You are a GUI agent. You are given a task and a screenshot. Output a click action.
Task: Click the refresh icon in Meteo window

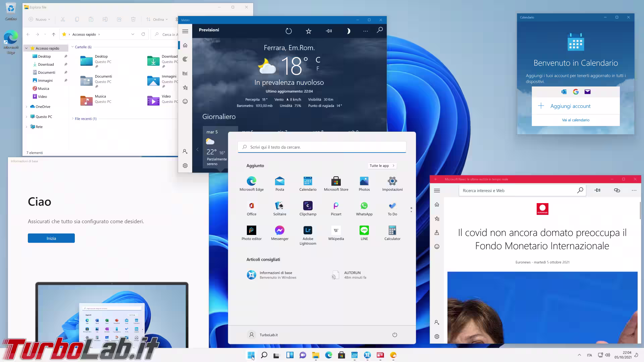[x=288, y=31]
